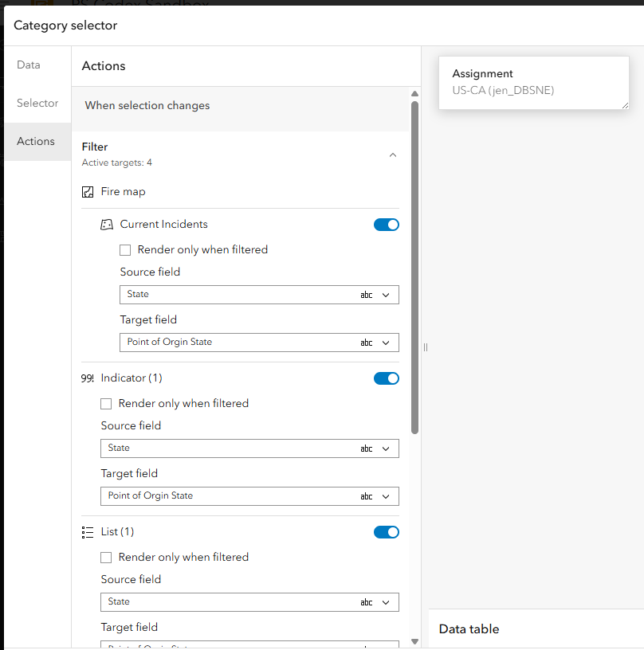Open the Selector tab
The image size is (644, 650).
(x=37, y=104)
